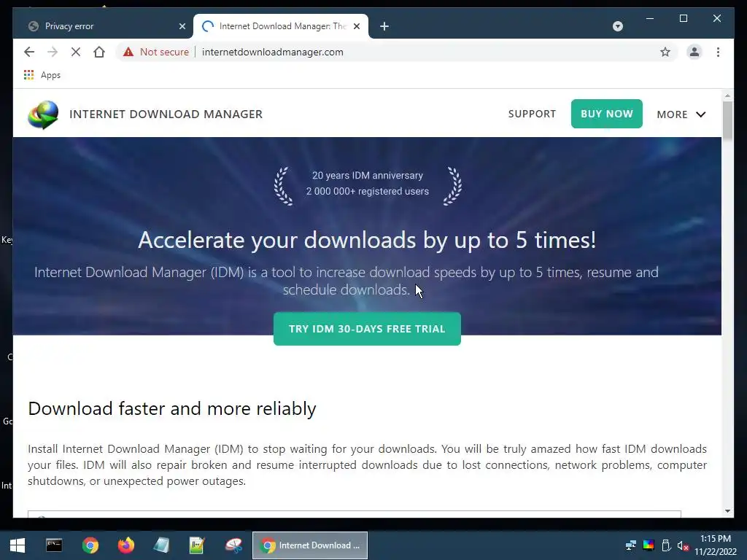This screenshot has height=560, width=747.
Task: Launch Firefox from the taskbar
Action: (x=125, y=545)
